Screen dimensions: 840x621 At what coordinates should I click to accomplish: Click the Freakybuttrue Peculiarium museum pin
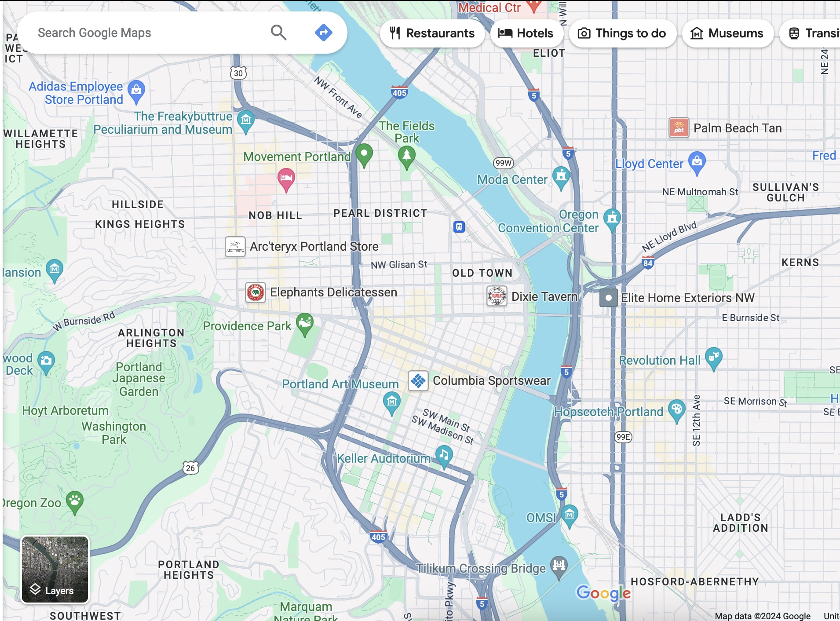(x=245, y=121)
